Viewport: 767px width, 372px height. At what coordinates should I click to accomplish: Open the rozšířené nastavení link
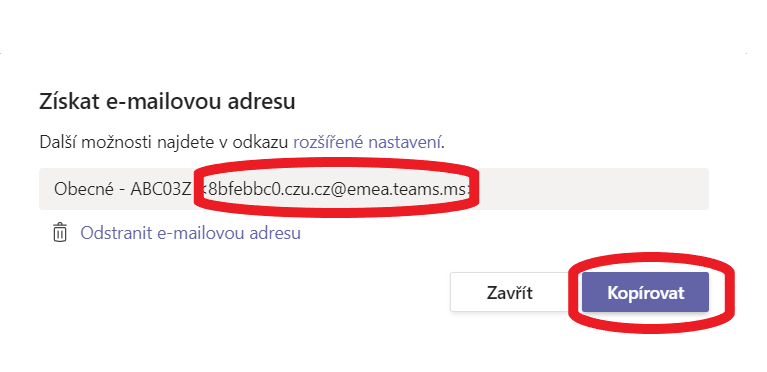[367, 142]
